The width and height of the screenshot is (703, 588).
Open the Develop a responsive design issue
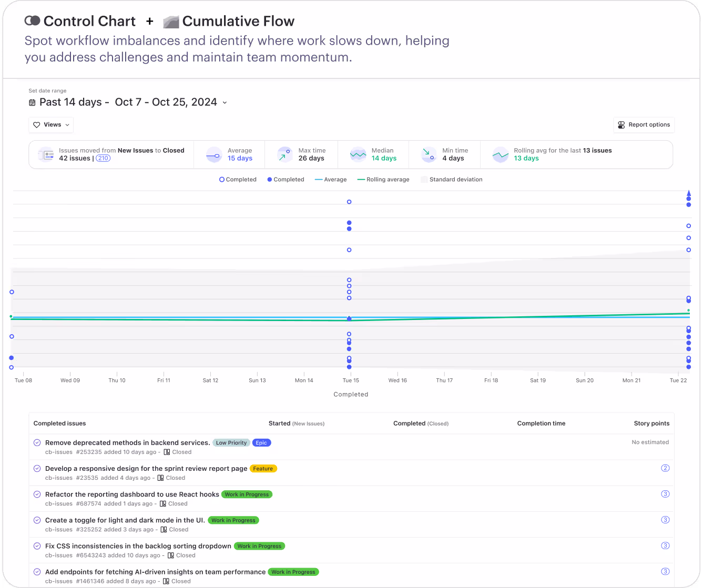point(146,469)
